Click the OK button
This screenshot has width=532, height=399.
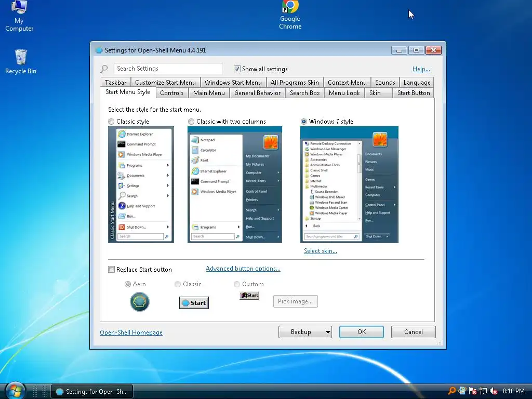(362, 332)
